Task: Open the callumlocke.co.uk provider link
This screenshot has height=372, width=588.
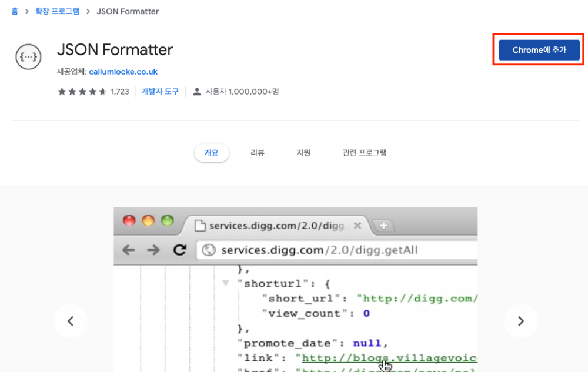Action: [x=123, y=72]
